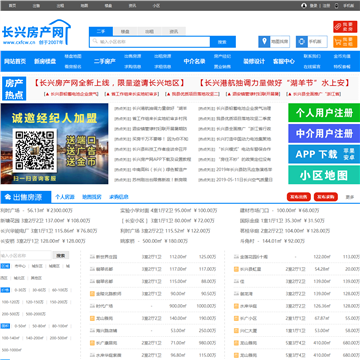Viewport: 360px width, 360px height.
Task: Click the blue mobile version icon beside the map finder
Action: (x=302, y=42)
